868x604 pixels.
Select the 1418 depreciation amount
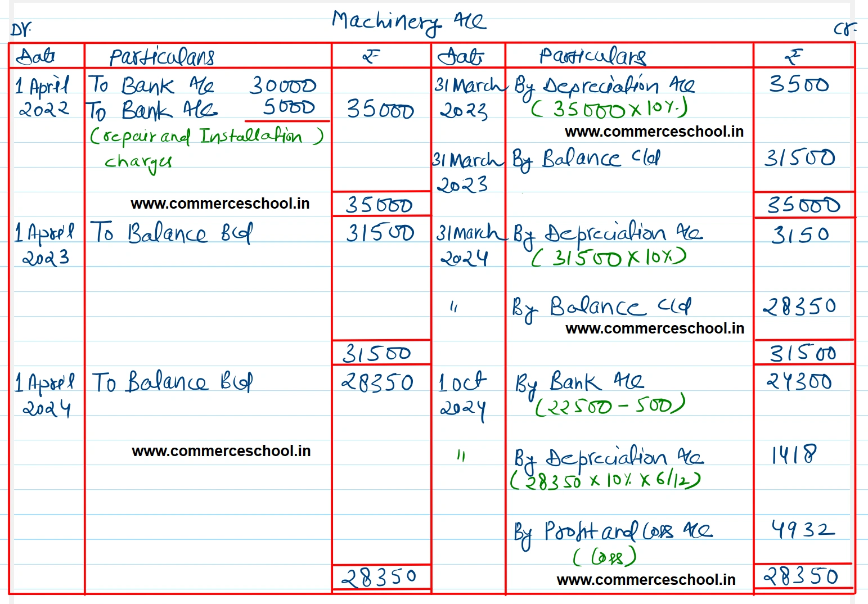(x=793, y=454)
